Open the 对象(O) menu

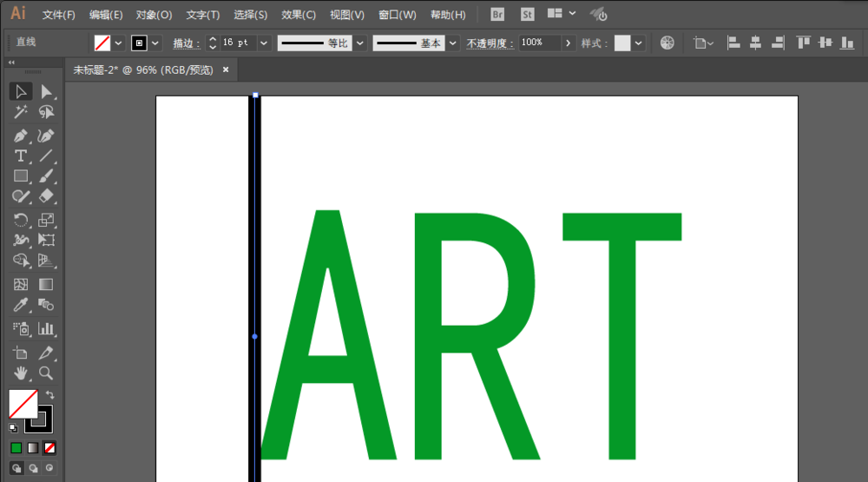tap(154, 15)
